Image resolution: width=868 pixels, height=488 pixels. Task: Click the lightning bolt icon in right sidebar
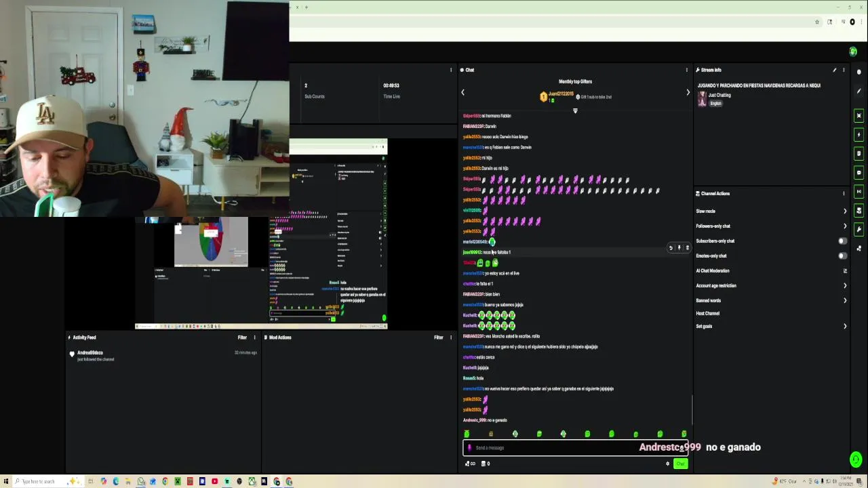pos(859,134)
